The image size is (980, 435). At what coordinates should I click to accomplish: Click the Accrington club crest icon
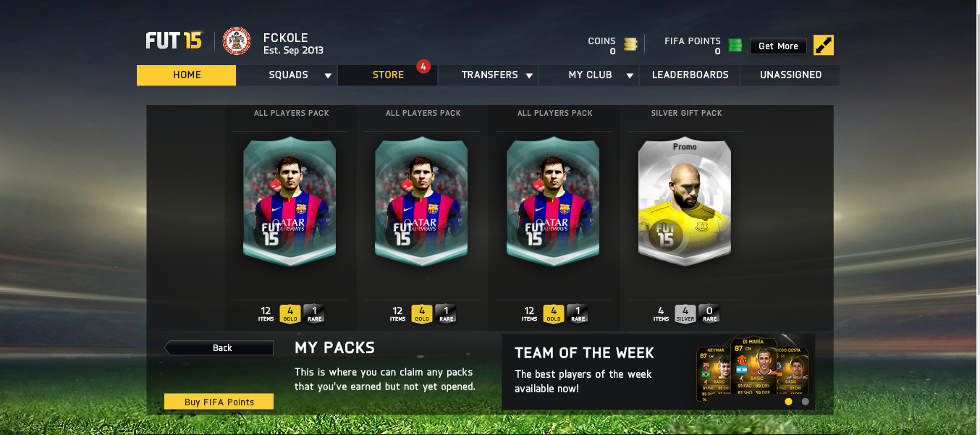coord(237,41)
